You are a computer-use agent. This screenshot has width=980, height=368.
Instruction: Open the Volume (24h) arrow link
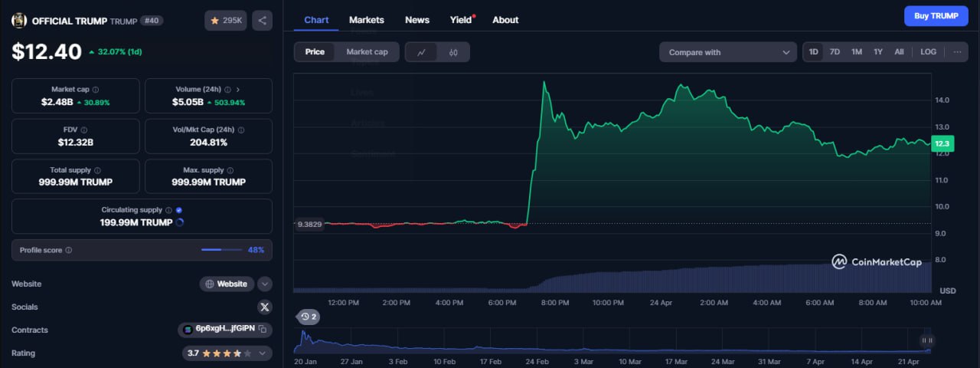click(x=238, y=90)
